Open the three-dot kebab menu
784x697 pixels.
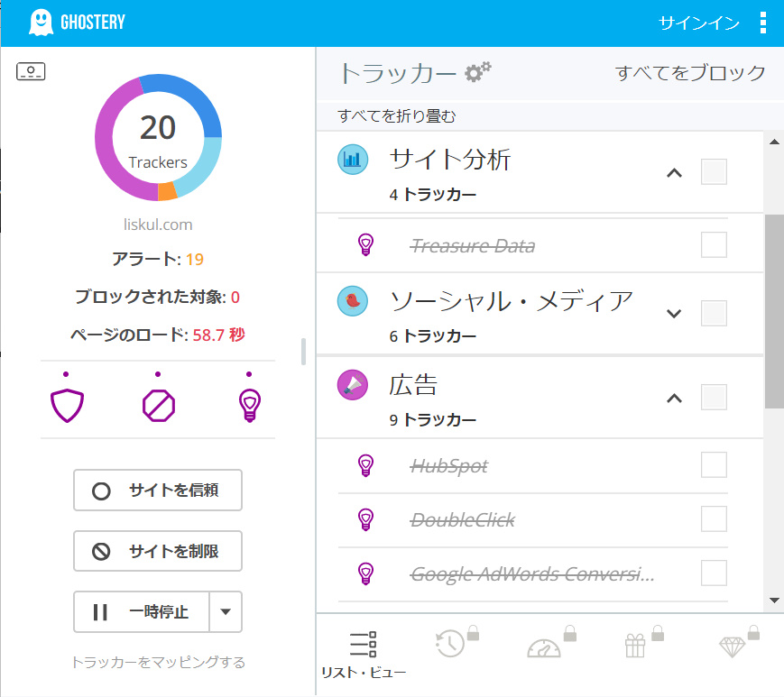(x=762, y=23)
